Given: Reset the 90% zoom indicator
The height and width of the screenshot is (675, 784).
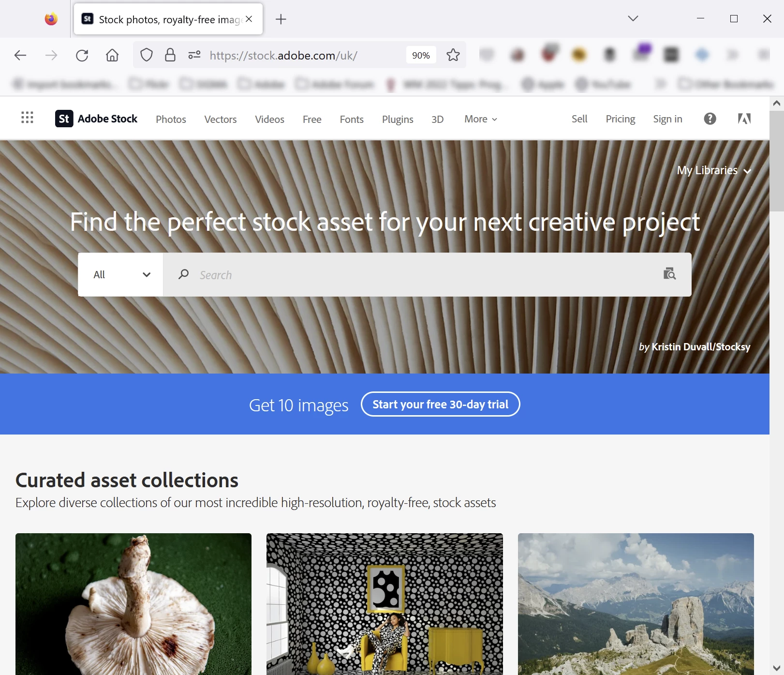Looking at the screenshot, I should point(421,55).
